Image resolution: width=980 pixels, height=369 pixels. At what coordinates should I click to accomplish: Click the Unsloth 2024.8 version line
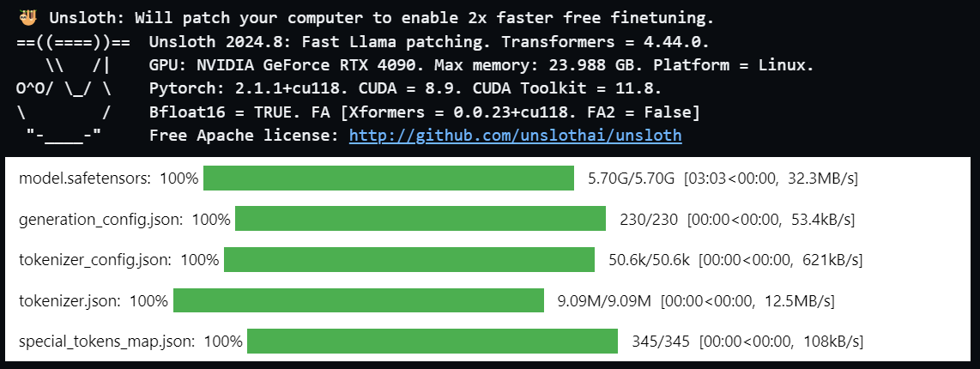pyautogui.click(x=429, y=43)
